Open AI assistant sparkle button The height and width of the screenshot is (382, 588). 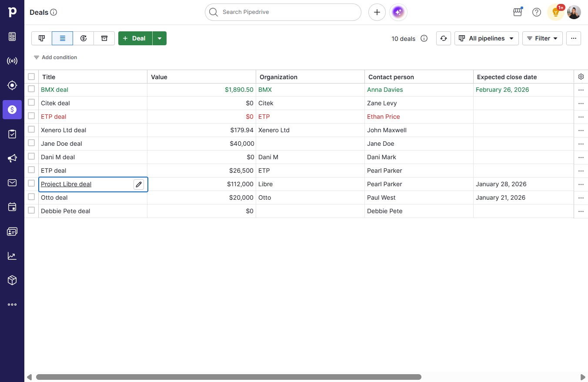click(x=398, y=12)
